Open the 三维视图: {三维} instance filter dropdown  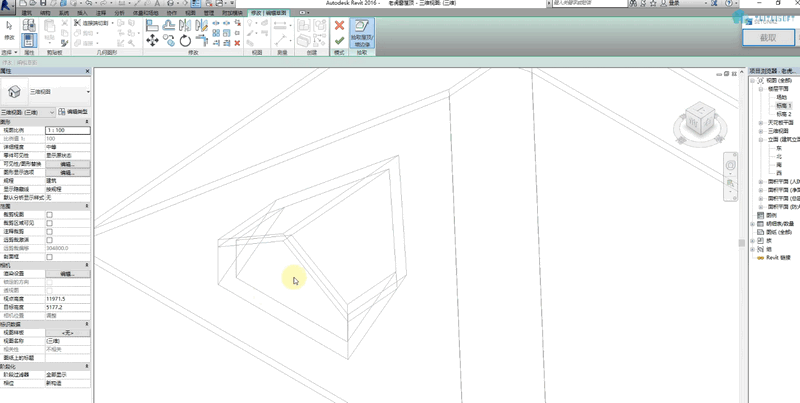28,112
